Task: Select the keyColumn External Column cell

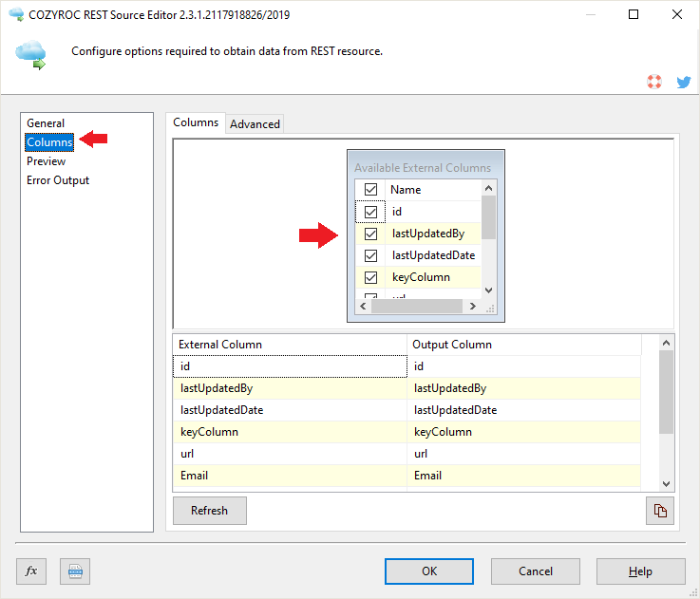Action: (291, 432)
